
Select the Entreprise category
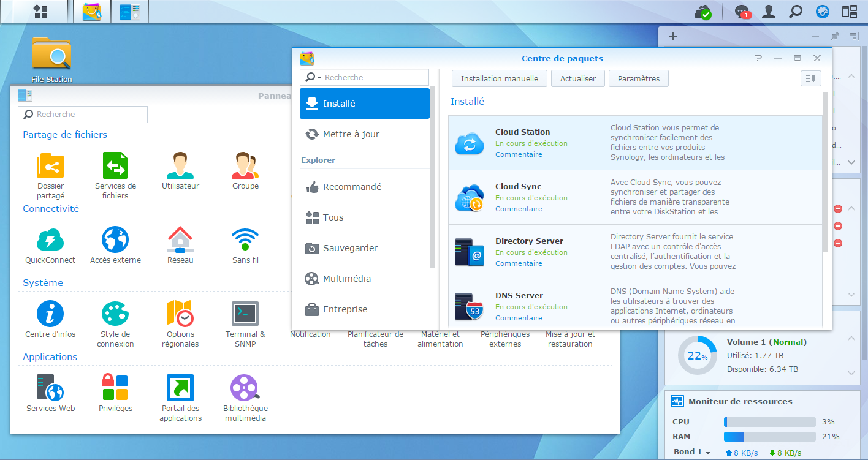(x=365, y=309)
